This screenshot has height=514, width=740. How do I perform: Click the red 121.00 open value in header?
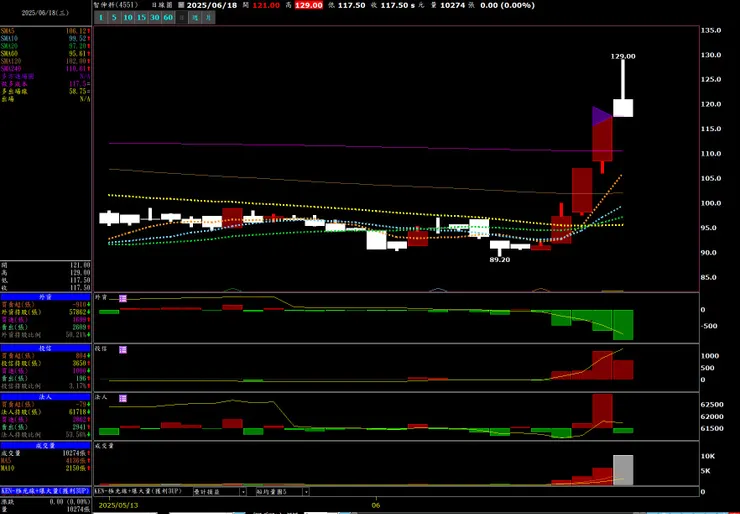pyautogui.click(x=266, y=5)
